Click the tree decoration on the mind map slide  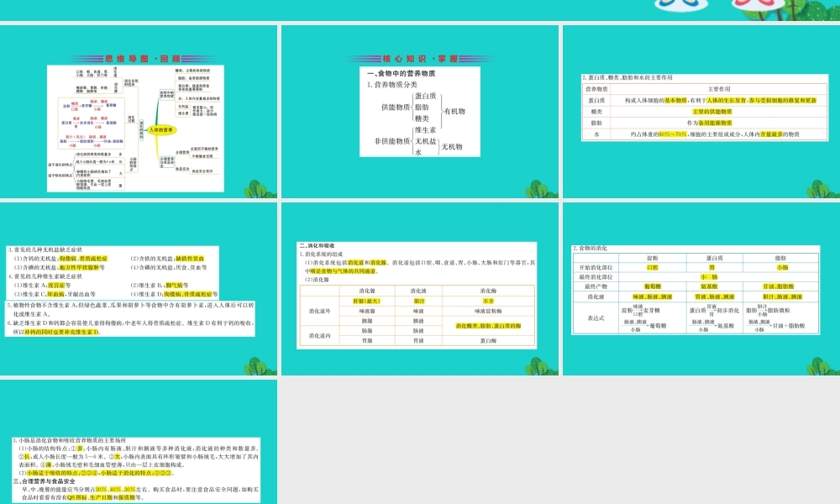pyautogui.click(x=260, y=188)
